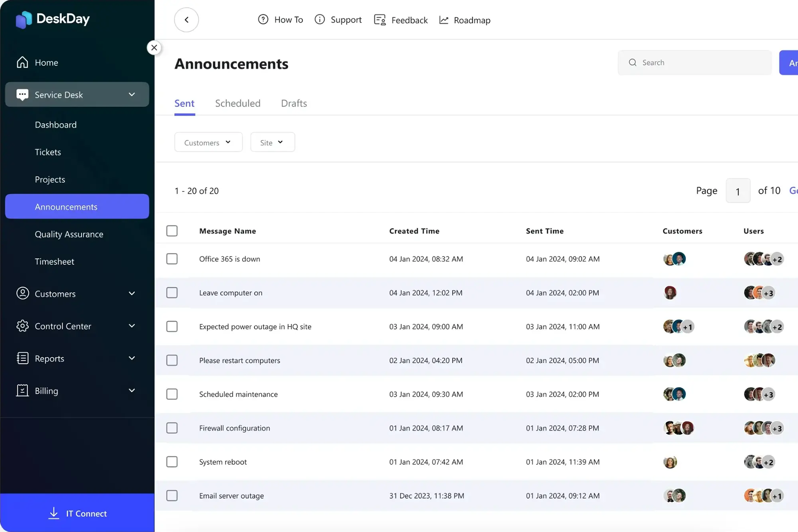
Task: Go back using the left arrow button
Action: click(x=186, y=20)
